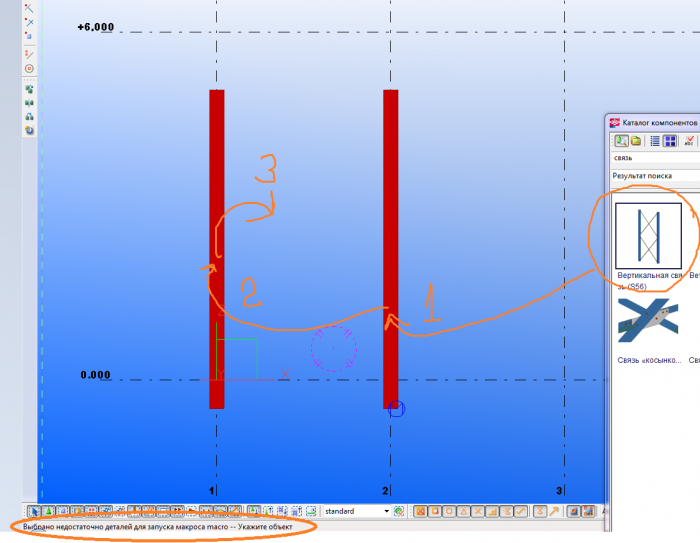
Task: Switch the catalog to details list view
Action: (655, 141)
